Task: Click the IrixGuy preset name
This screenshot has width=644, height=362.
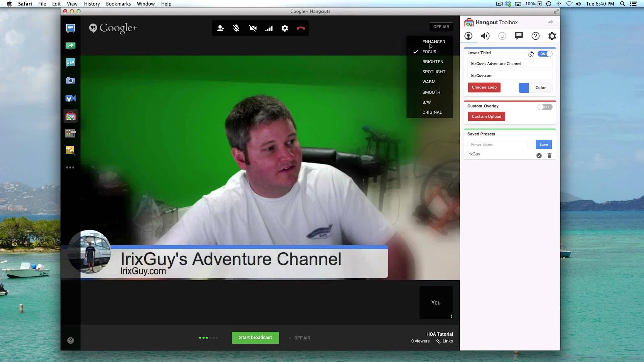Action: (x=474, y=154)
